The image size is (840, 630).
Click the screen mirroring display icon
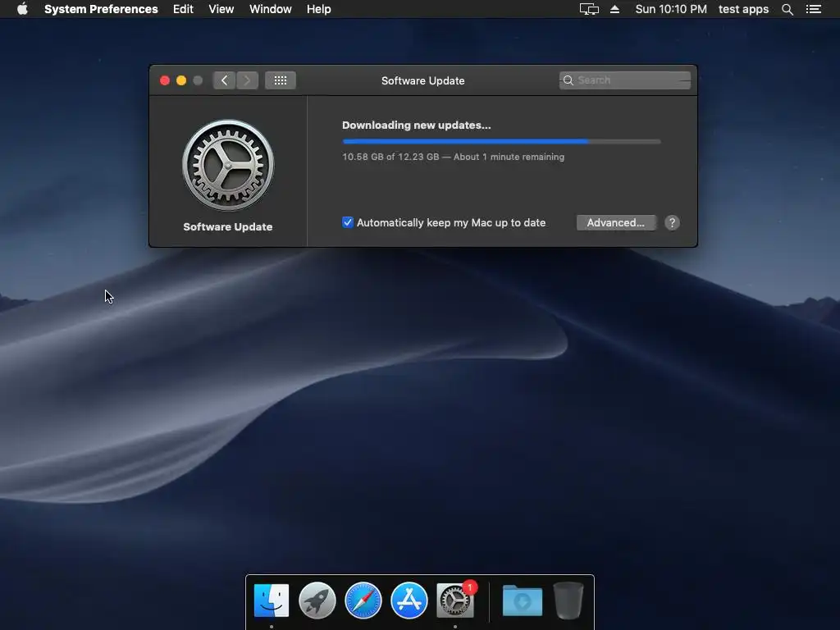click(589, 9)
